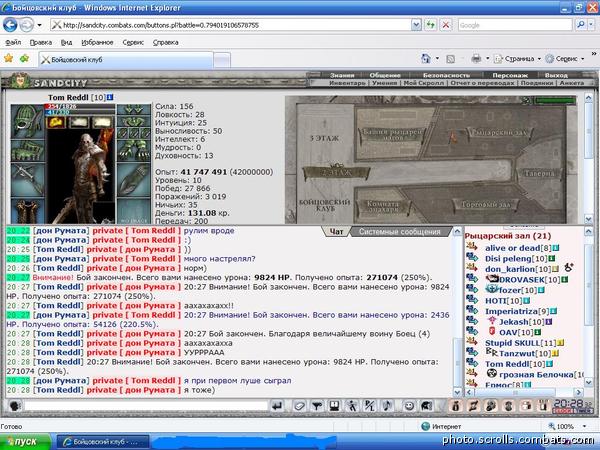Go to Торговый зал on the map

coord(485,204)
